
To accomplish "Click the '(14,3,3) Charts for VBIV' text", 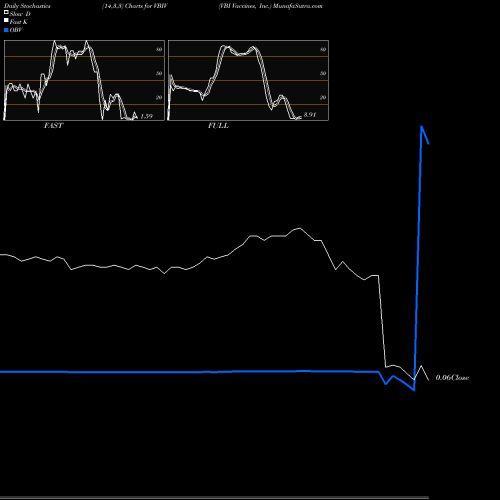I will click(x=135, y=6).
